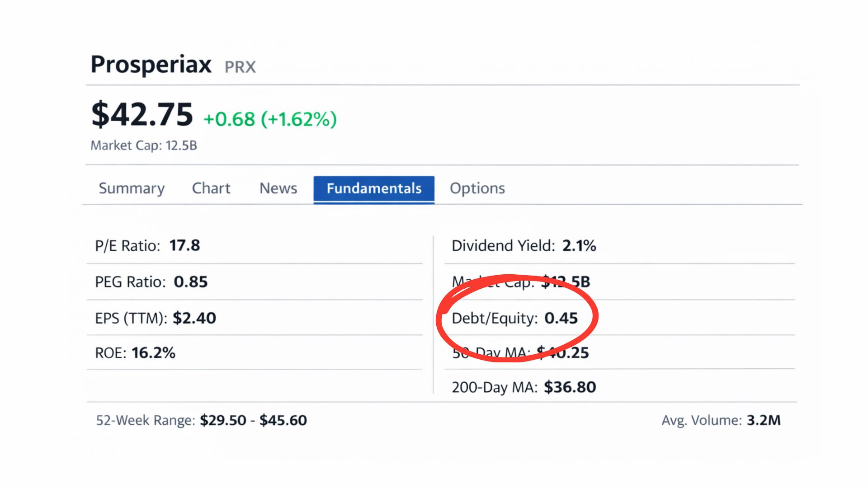Image resolution: width=868 pixels, height=488 pixels.
Task: Click the Market Cap line under the price
Action: (x=144, y=145)
